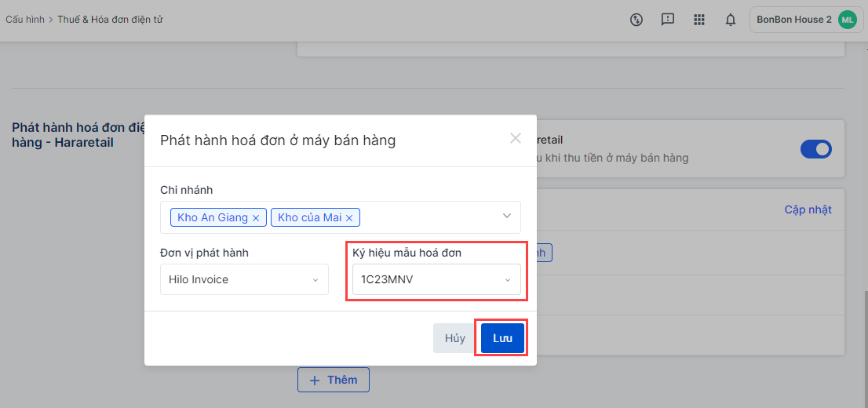Image resolution: width=868 pixels, height=408 pixels.
Task: Click the Thêm button
Action: point(334,380)
